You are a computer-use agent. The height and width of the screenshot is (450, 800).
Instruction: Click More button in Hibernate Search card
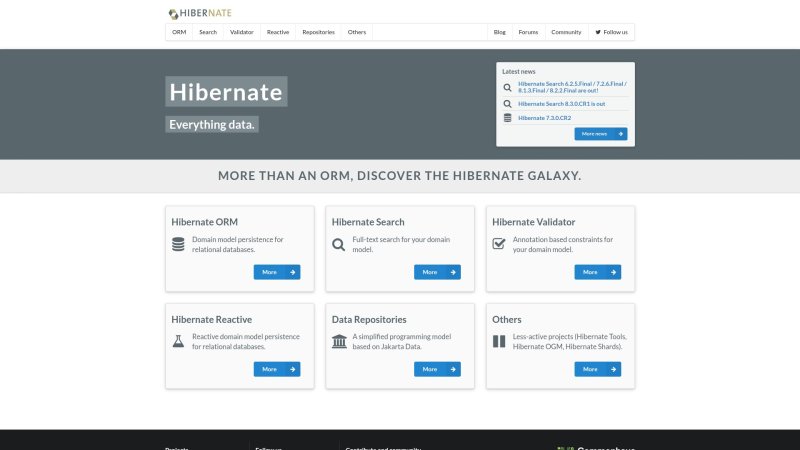[x=437, y=272]
